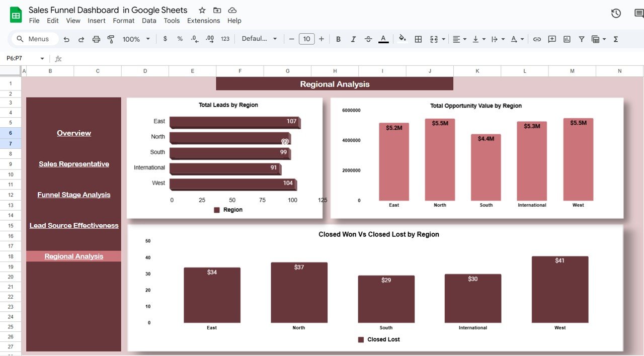Open the Borders tool
This screenshot has height=356, width=644.
point(418,39)
